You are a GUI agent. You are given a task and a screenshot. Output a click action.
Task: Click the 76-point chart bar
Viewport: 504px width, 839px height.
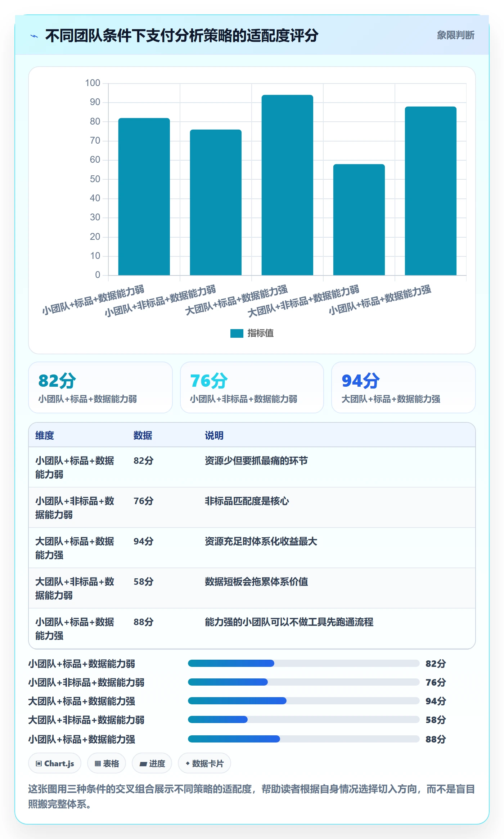(216, 202)
